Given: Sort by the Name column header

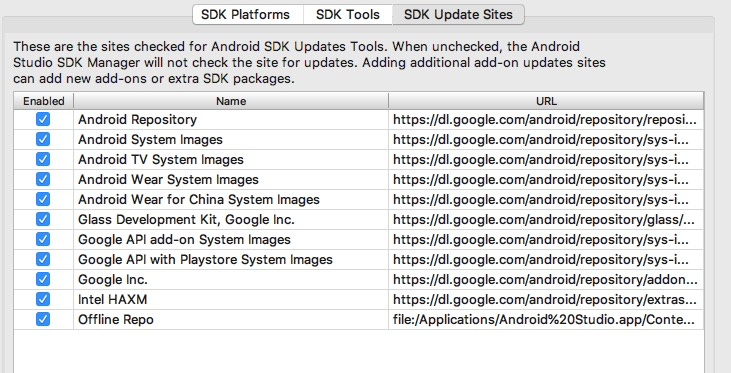Looking at the screenshot, I should coord(231,101).
